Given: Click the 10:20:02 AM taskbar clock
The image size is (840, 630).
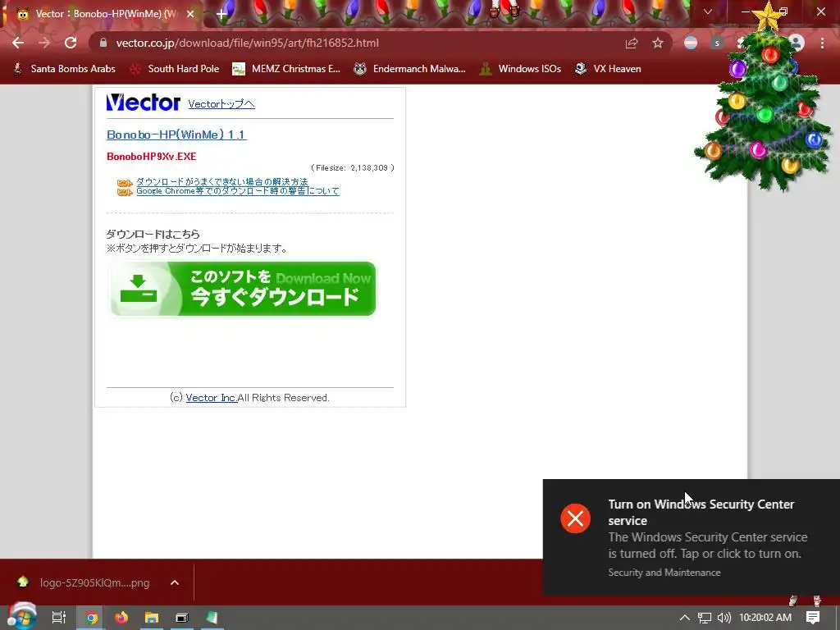Looking at the screenshot, I should tap(765, 618).
